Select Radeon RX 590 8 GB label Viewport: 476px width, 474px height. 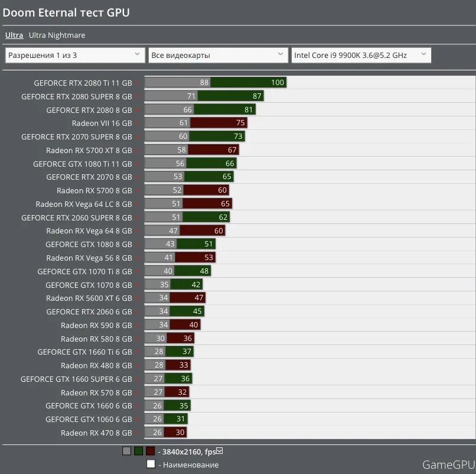[x=96, y=326]
